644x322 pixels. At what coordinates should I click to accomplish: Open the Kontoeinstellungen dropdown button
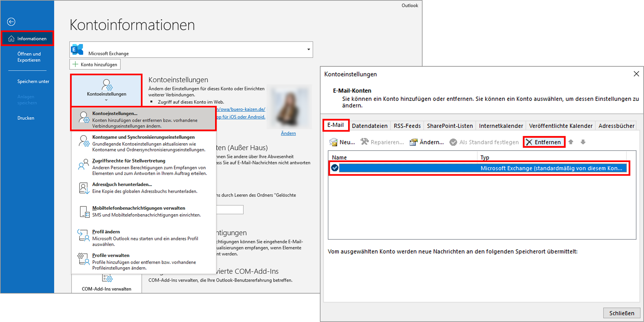[x=107, y=91]
